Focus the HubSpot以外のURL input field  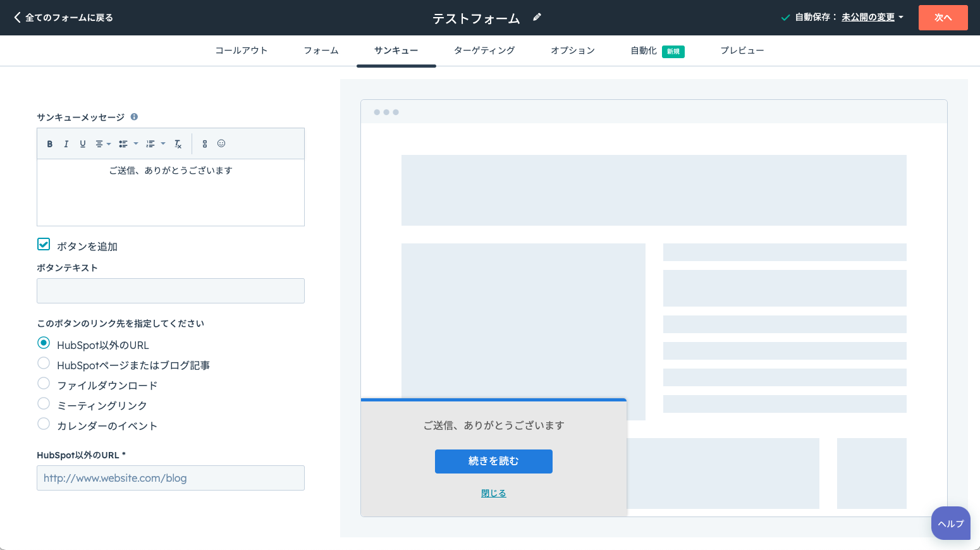171,478
